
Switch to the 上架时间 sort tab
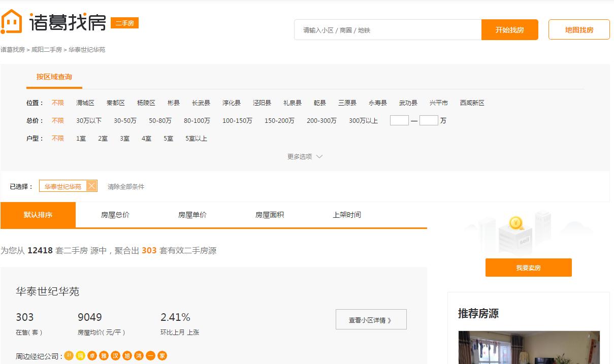pos(348,214)
